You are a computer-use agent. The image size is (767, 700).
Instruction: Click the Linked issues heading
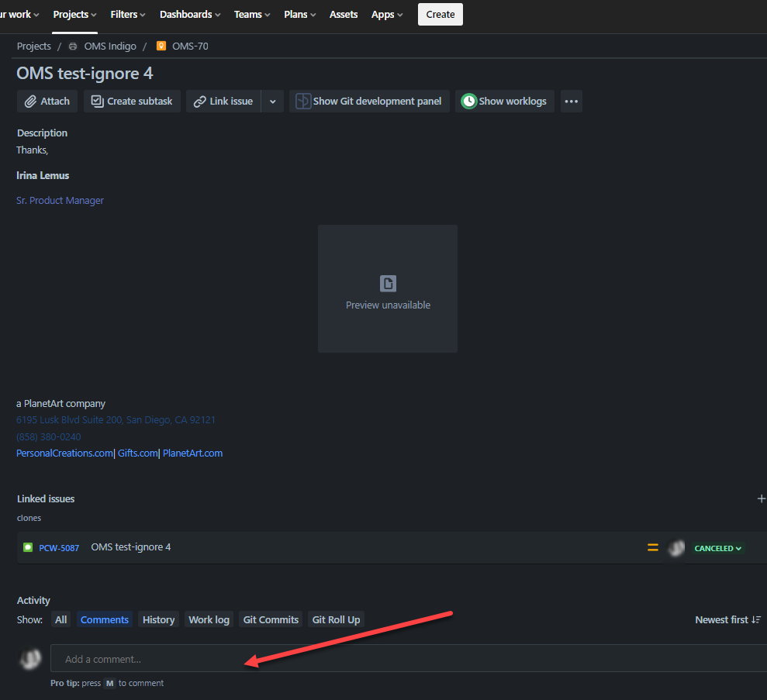click(46, 498)
